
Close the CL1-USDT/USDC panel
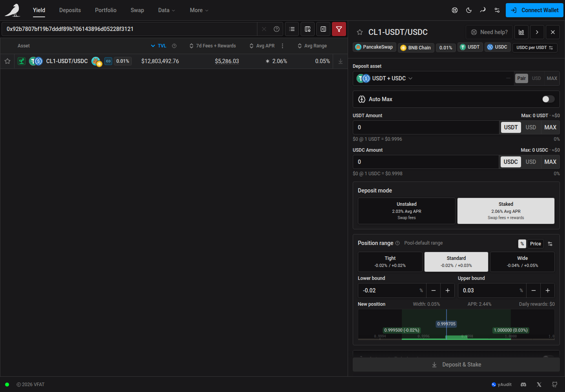click(x=553, y=32)
